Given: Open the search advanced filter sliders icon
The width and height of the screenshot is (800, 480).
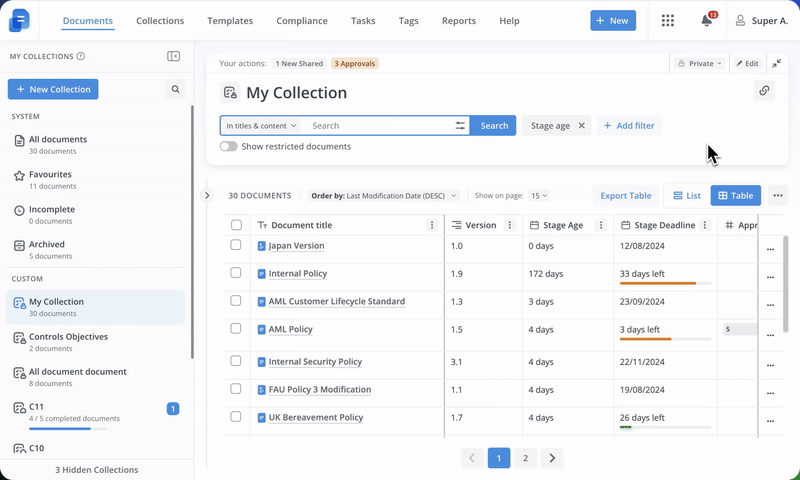Looking at the screenshot, I should coord(460,125).
